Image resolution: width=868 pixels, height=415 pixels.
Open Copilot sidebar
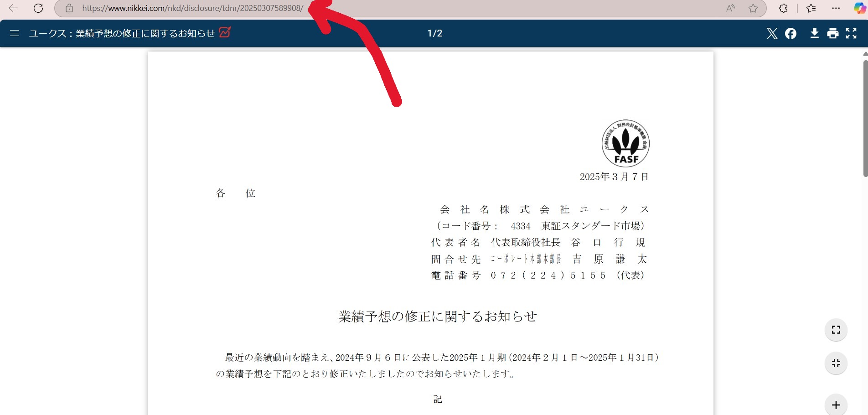coord(859,8)
